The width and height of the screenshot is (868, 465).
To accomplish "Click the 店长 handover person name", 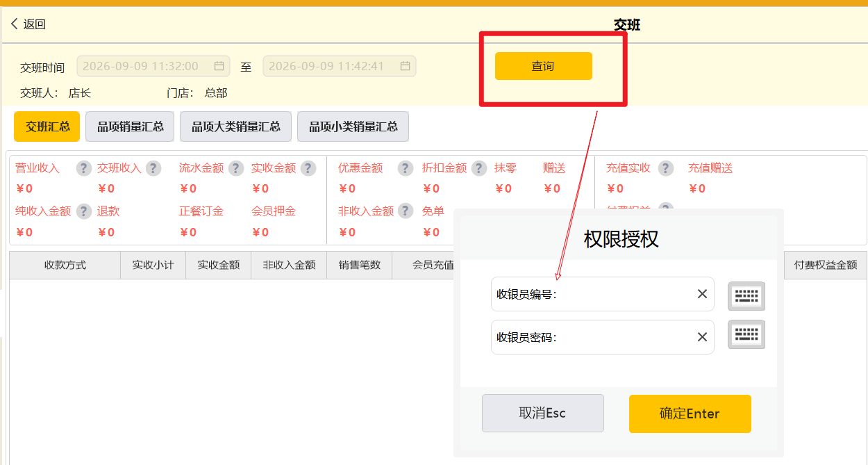I will pyautogui.click(x=80, y=93).
